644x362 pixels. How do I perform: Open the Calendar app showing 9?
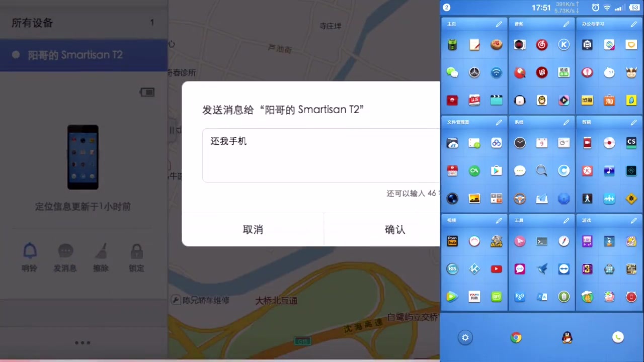[542, 143]
